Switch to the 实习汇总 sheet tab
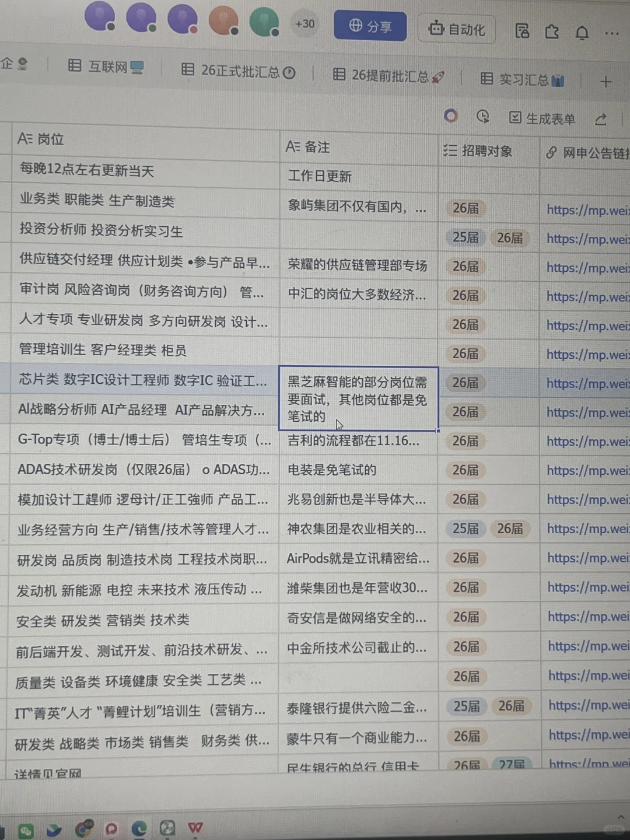630x840 pixels. click(522, 79)
